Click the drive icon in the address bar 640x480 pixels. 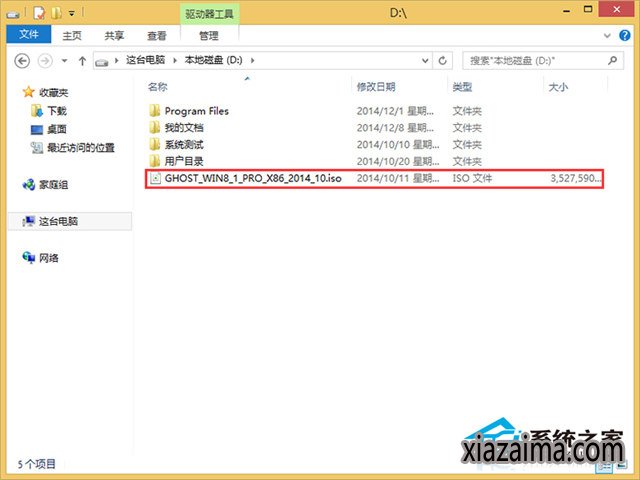[x=102, y=62]
